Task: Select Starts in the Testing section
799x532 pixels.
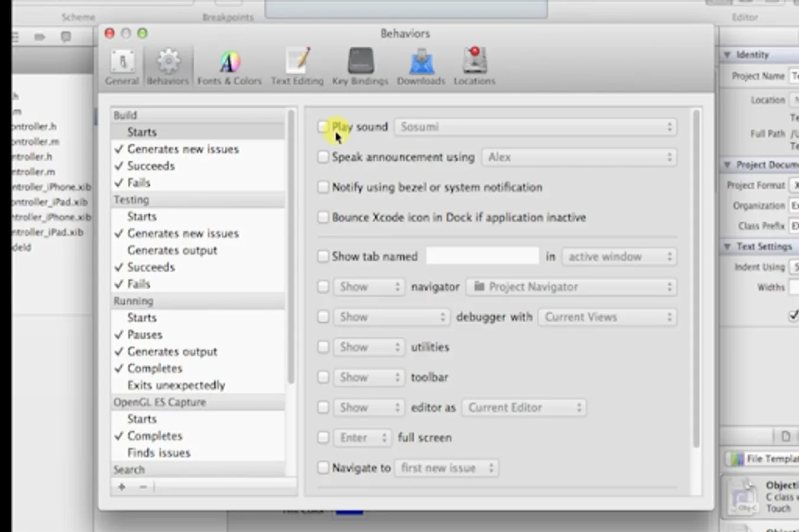Action: click(198, 216)
